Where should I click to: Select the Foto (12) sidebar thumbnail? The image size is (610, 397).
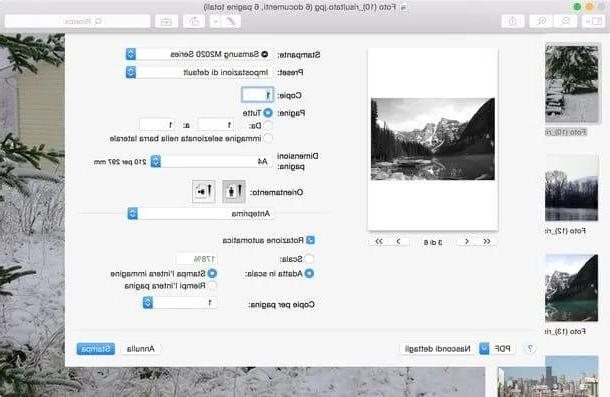tap(571, 188)
